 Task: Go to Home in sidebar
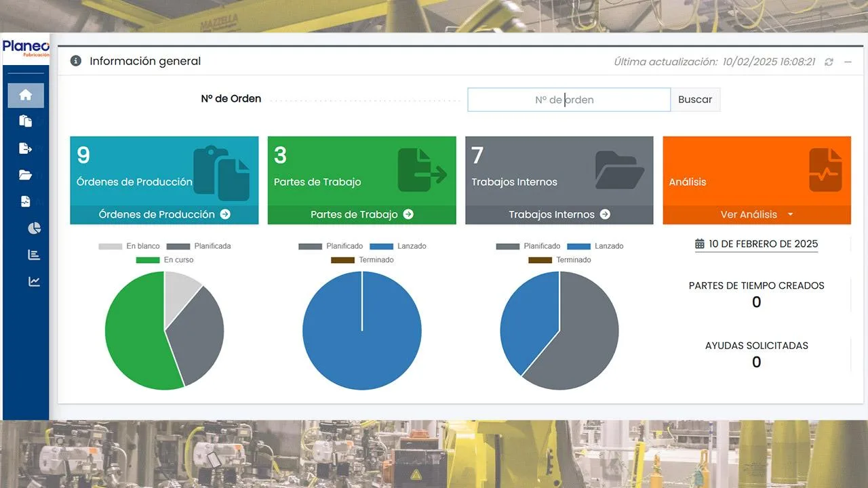[x=26, y=96]
